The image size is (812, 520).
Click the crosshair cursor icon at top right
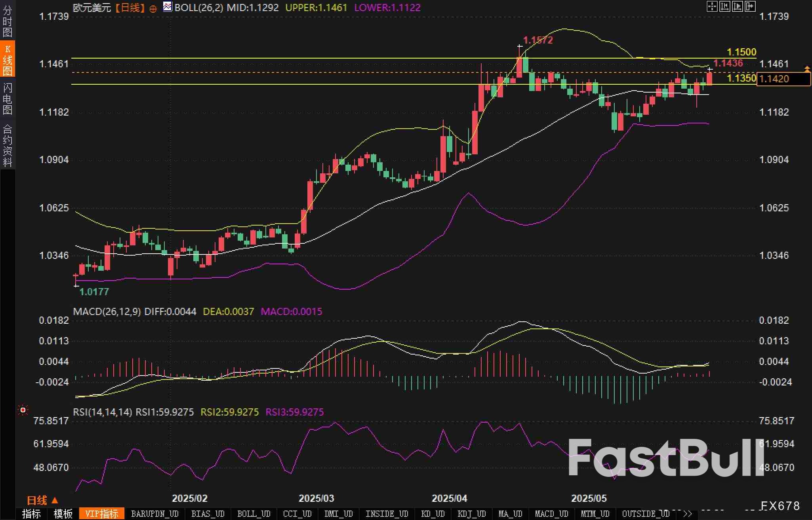(712, 6)
